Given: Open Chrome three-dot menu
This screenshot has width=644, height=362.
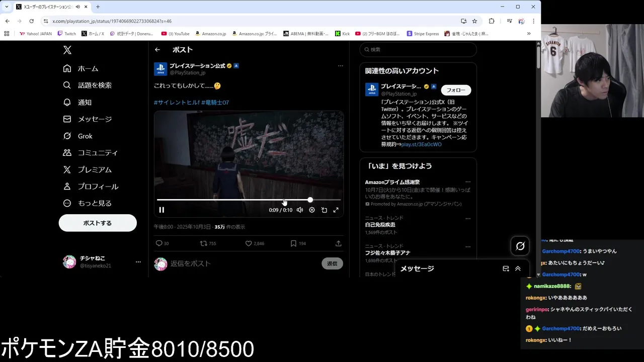Looking at the screenshot, I should [x=533, y=21].
